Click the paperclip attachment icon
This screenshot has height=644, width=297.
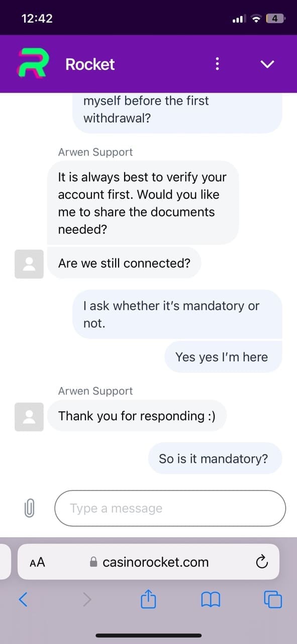point(29,508)
